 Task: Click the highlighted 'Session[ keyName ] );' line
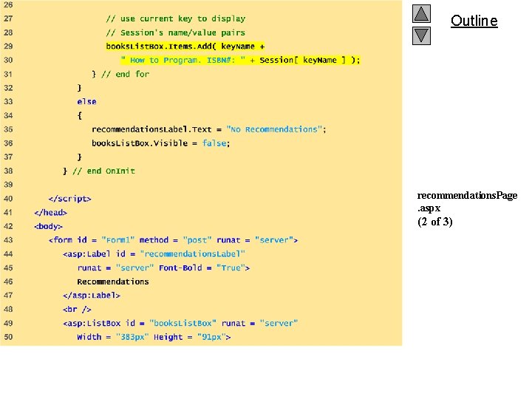[x=240, y=60]
